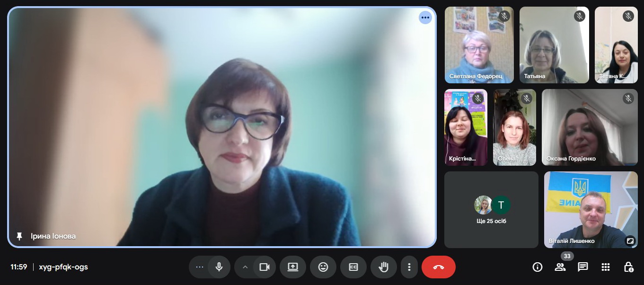Open meeting details info icon
644x285 pixels.
pos(538,267)
